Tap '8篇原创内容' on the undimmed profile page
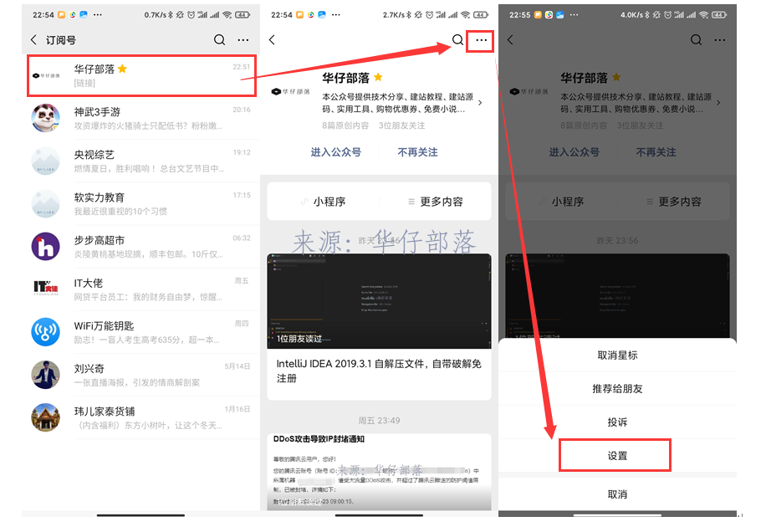This screenshot has height=532, width=766. coord(345,125)
